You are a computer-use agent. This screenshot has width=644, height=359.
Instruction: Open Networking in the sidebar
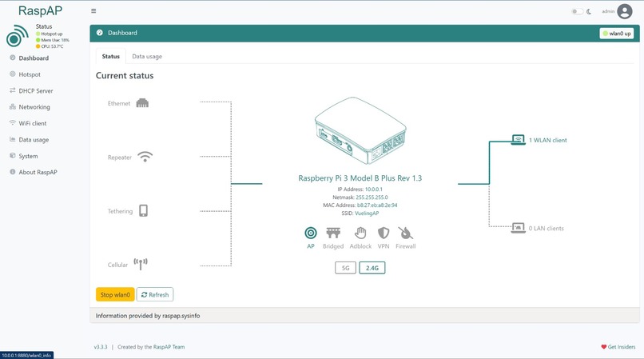tap(34, 107)
